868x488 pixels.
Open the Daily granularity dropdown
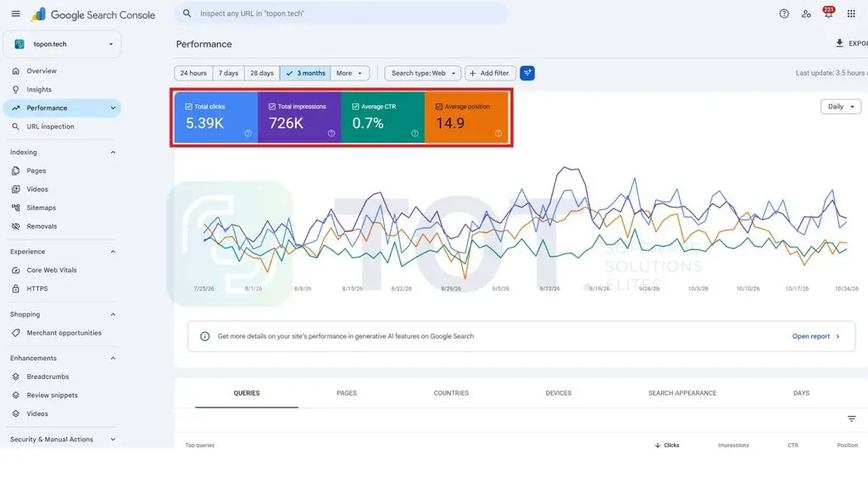click(840, 106)
